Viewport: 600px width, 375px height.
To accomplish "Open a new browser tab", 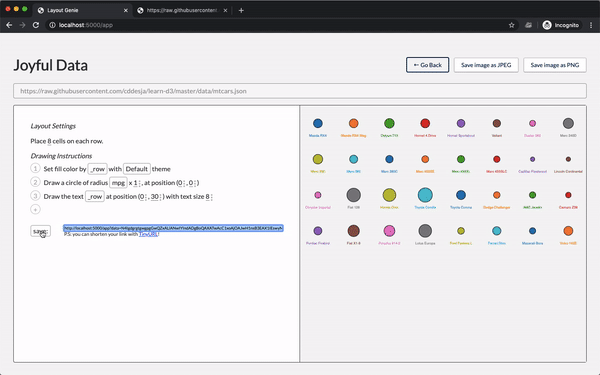I will (241, 10).
